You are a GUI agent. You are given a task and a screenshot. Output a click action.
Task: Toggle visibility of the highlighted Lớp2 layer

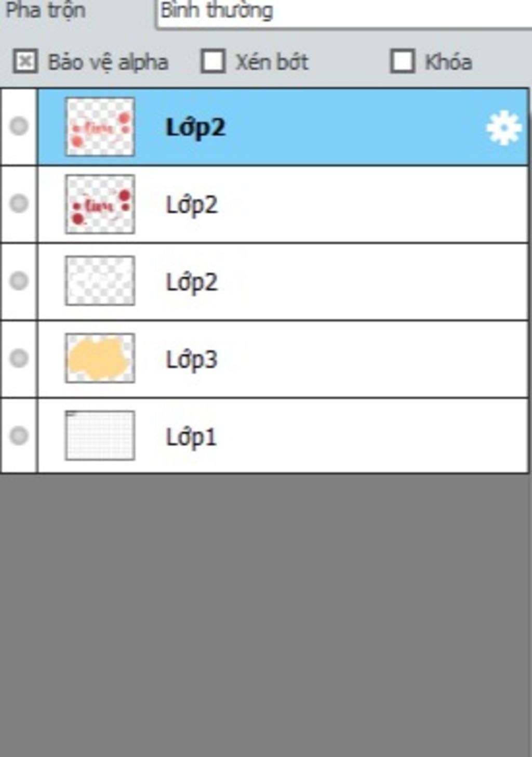point(19,126)
